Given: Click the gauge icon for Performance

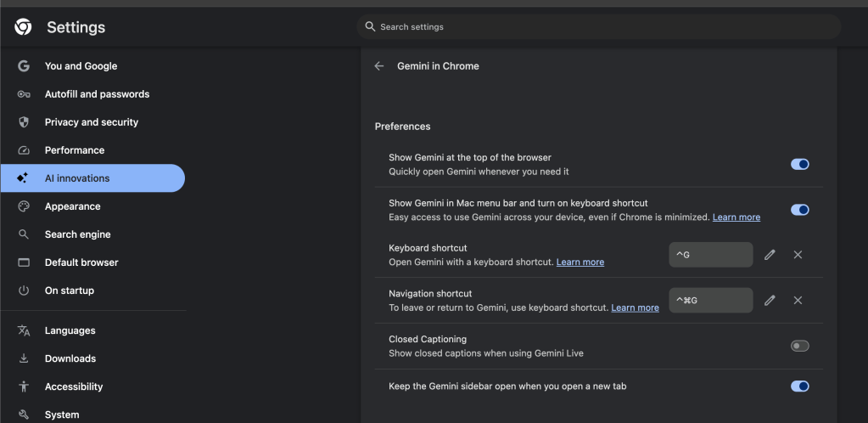Looking at the screenshot, I should coord(23,150).
